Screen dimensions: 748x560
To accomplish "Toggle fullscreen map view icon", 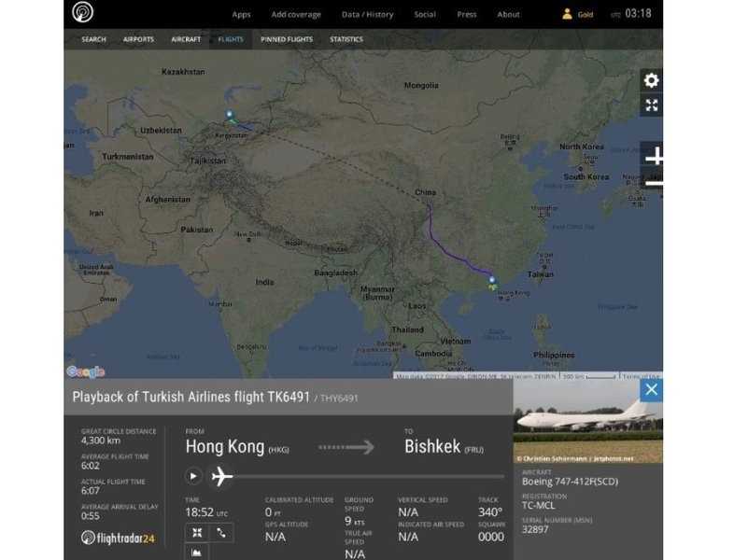I will point(651,105).
